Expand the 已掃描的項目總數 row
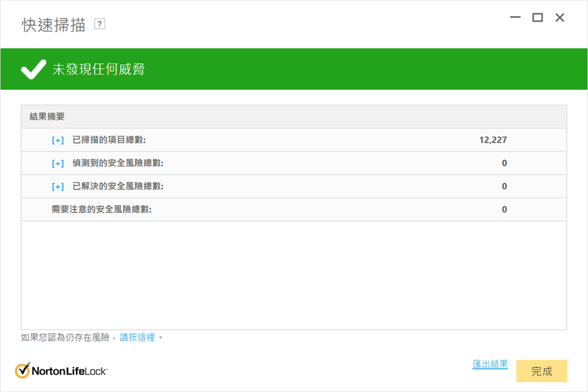This screenshot has width=588, height=392. click(58, 140)
